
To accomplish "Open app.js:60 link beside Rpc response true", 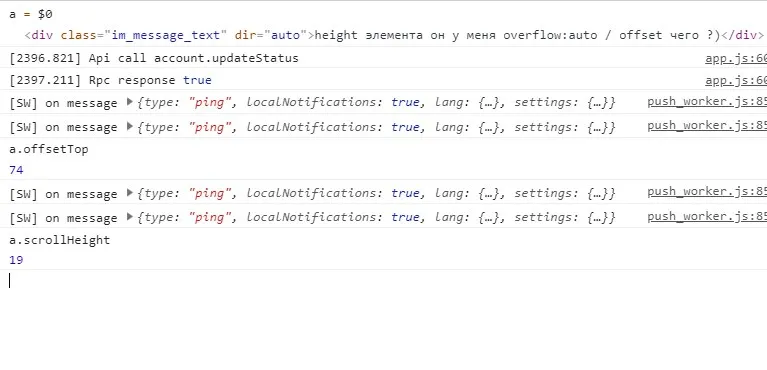I will point(736,80).
